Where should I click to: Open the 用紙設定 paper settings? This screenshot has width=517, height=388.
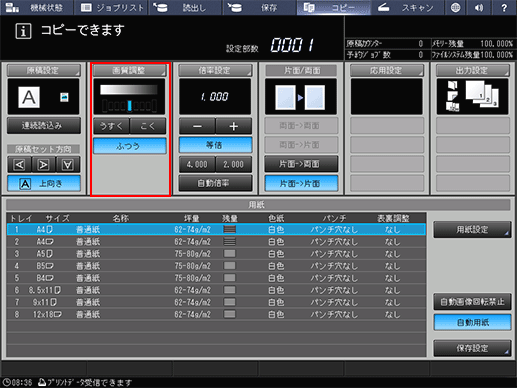(x=472, y=229)
